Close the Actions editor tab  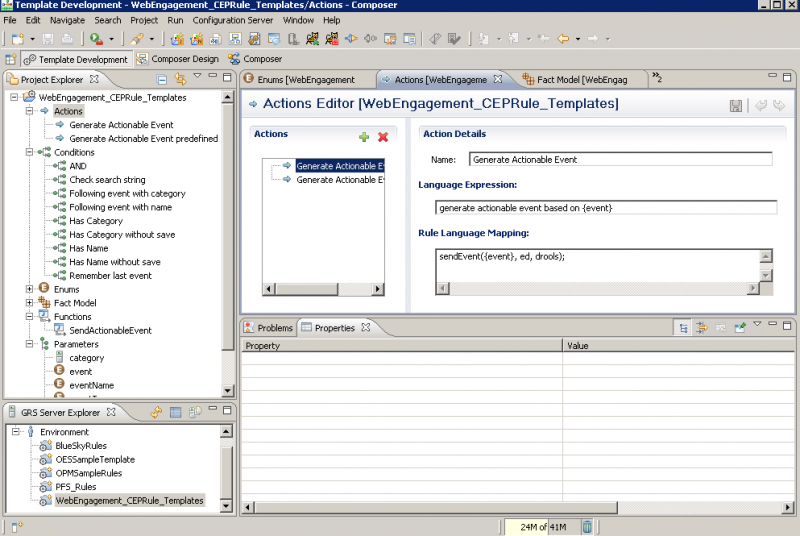[x=498, y=79]
